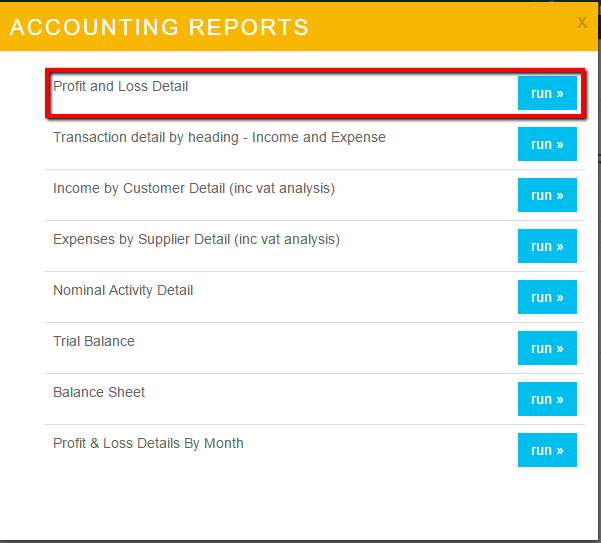Select Profit & Loss Details By Month label
The image size is (601, 543).
(148, 444)
